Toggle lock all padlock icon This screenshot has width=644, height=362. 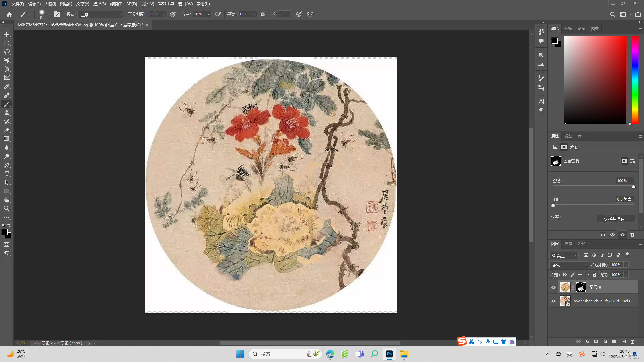594,275
